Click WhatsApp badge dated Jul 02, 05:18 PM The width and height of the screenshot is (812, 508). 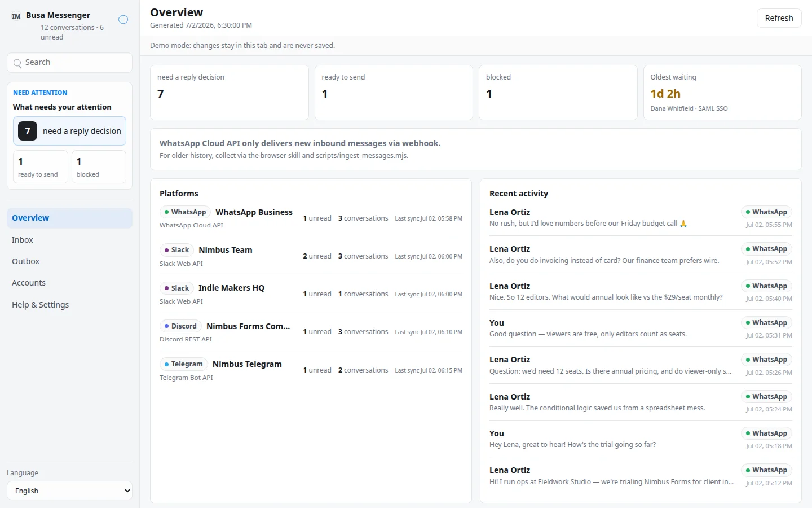point(766,433)
